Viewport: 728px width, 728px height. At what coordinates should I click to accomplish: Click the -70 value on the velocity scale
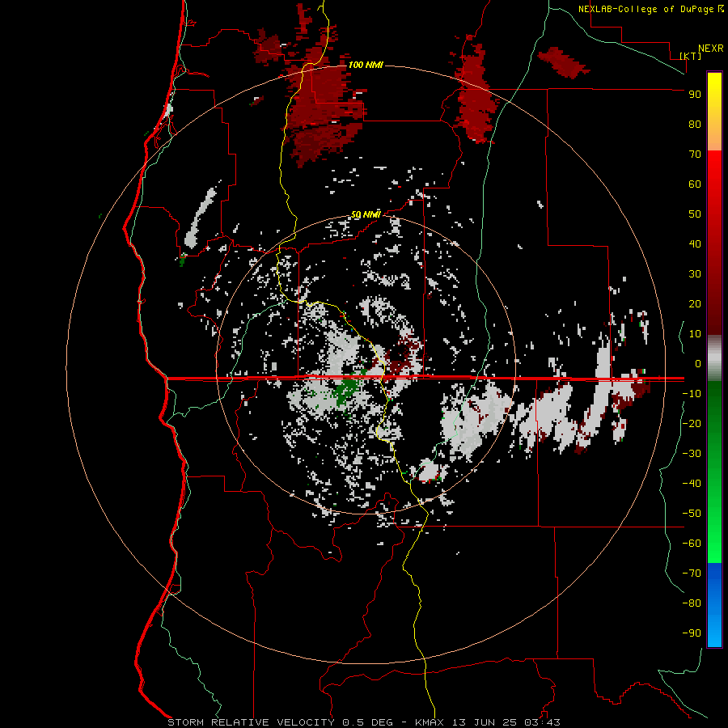[692, 574]
